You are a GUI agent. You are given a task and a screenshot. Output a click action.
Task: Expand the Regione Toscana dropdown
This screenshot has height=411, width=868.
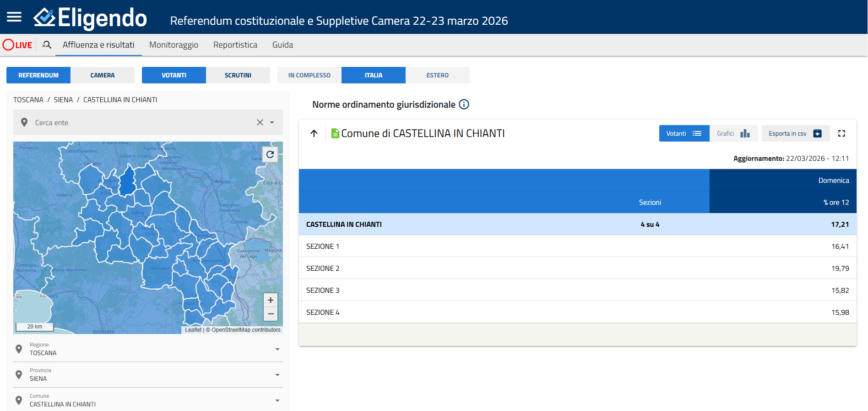(x=277, y=349)
